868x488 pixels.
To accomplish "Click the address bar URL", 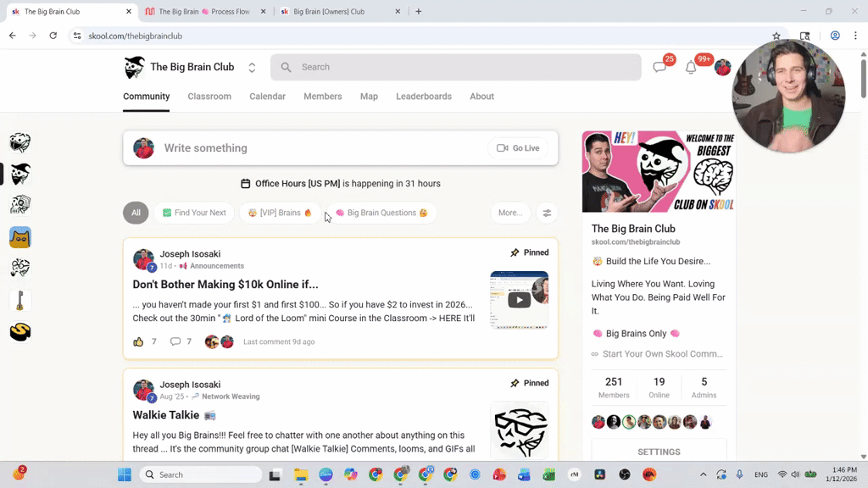I will 135,36.
